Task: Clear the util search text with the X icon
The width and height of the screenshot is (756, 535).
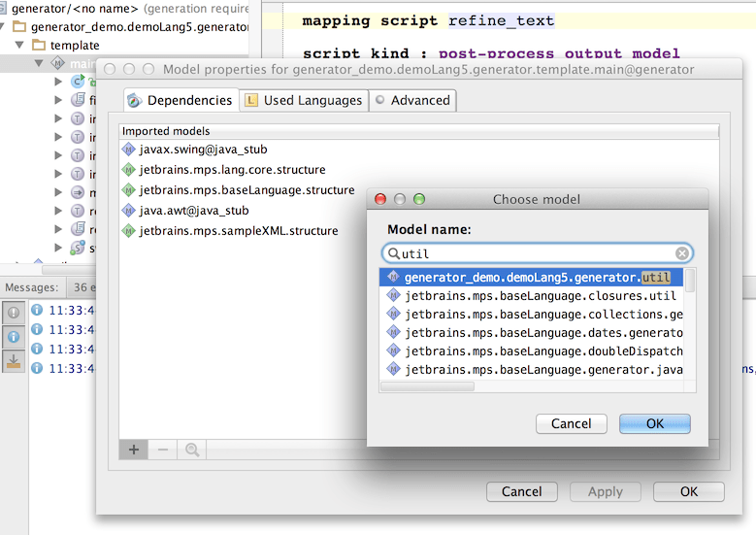Action: click(682, 253)
